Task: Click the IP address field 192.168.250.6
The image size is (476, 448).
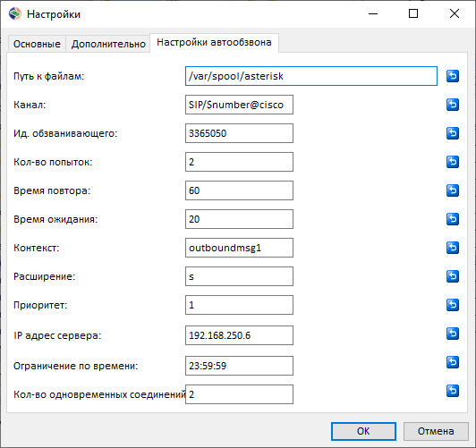Action: click(x=239, y=335)
